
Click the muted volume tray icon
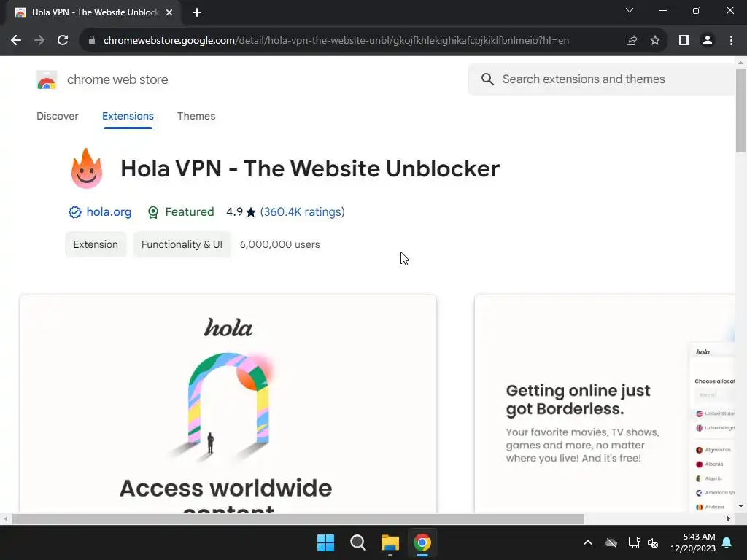[x=653, y=542]
